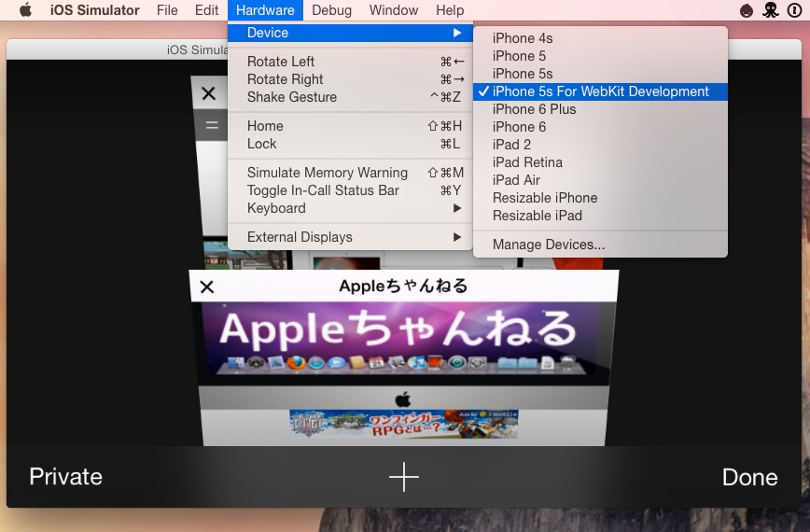The image size is (810, 532).
Task: Expand the Keyboard submenu
Action: pos(350,208)
